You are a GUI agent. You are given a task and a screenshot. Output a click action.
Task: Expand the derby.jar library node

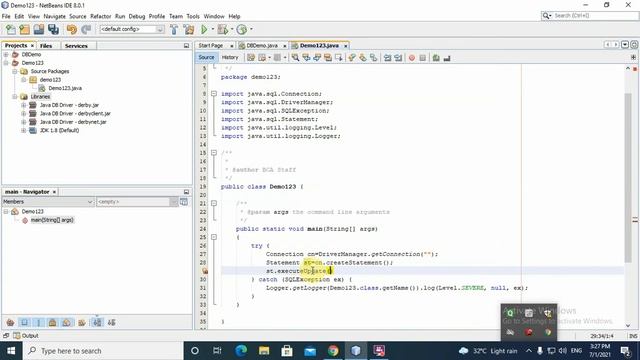pos(24,105)
